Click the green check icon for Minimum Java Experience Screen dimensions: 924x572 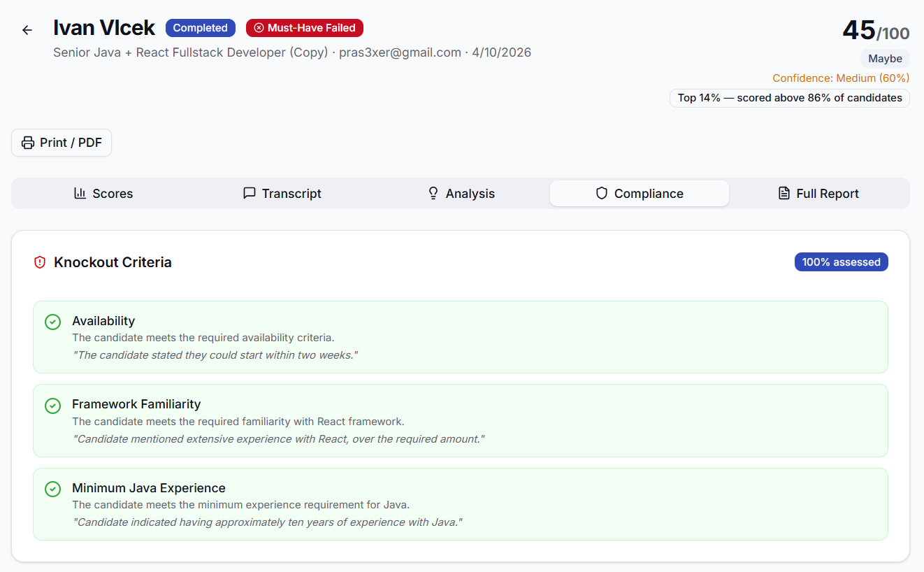click(52, 489)
